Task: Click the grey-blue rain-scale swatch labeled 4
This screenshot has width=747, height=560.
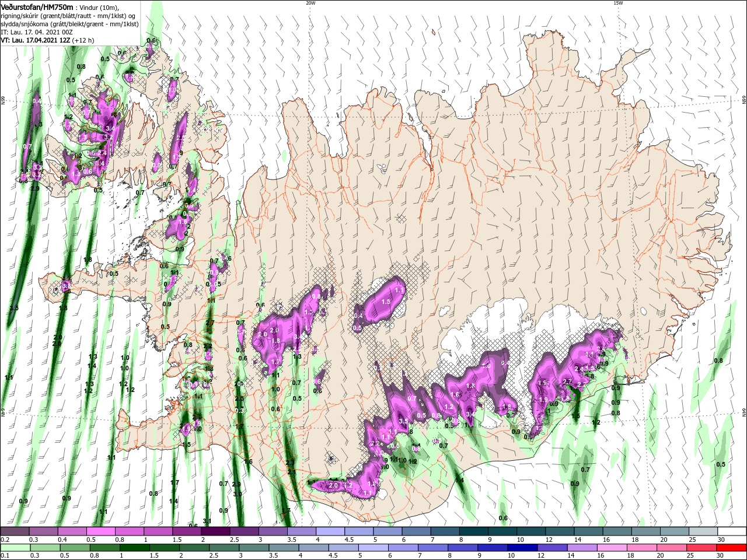Action: (x=313, y=548)
